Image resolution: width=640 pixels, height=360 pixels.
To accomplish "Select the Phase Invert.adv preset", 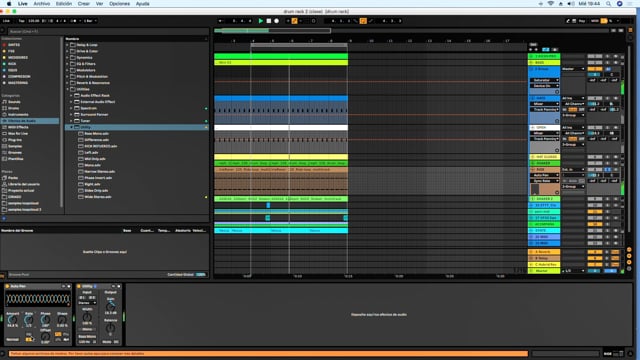I will [98, 178].
